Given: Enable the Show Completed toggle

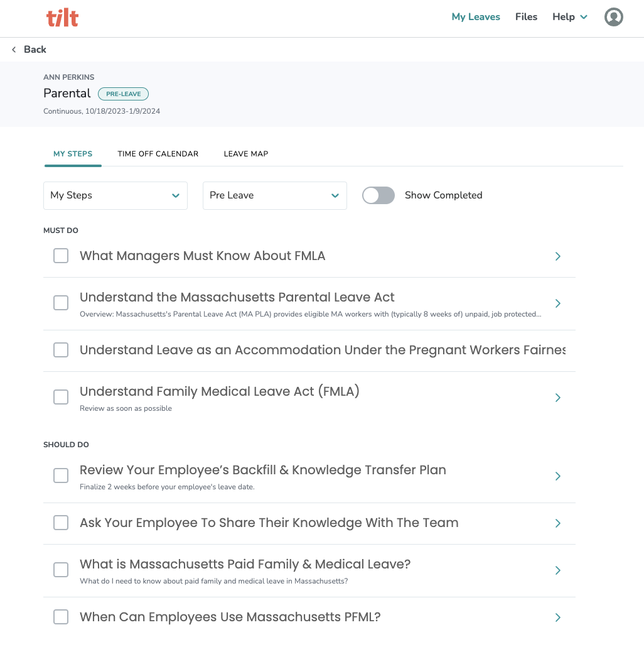Looking at the screenshot, I should 378,195.
